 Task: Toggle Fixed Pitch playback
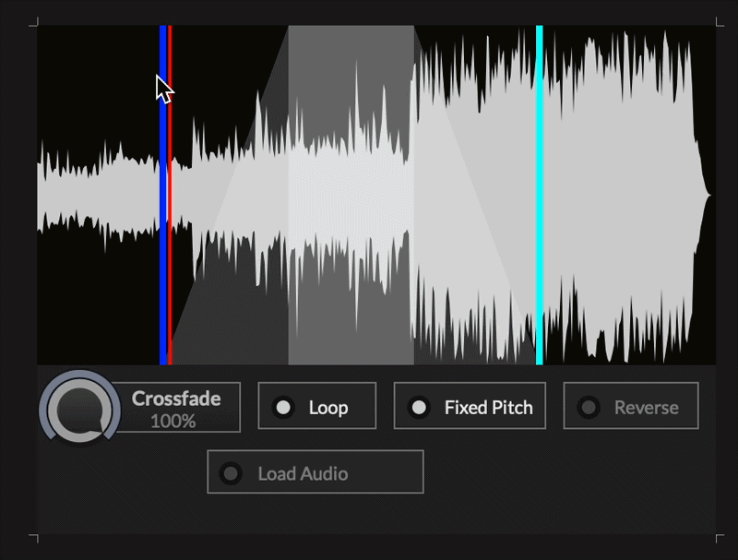click(470, 406)
